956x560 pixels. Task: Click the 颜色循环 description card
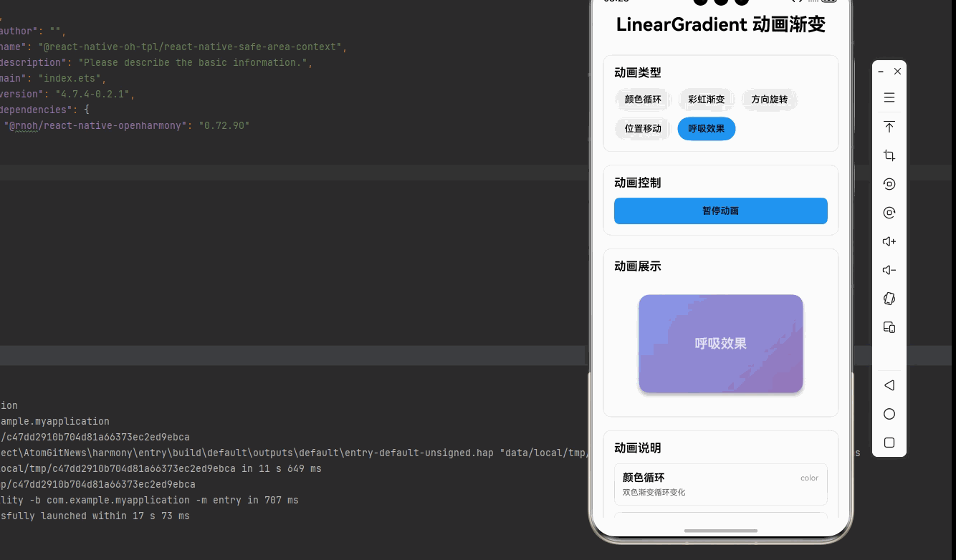[x=721, y=485]
